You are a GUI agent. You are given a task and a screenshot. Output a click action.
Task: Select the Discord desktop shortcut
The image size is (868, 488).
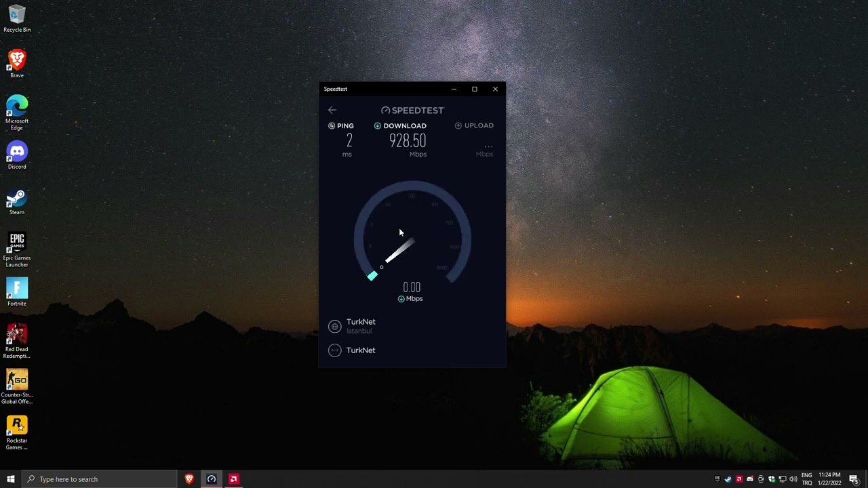point(17,155)
